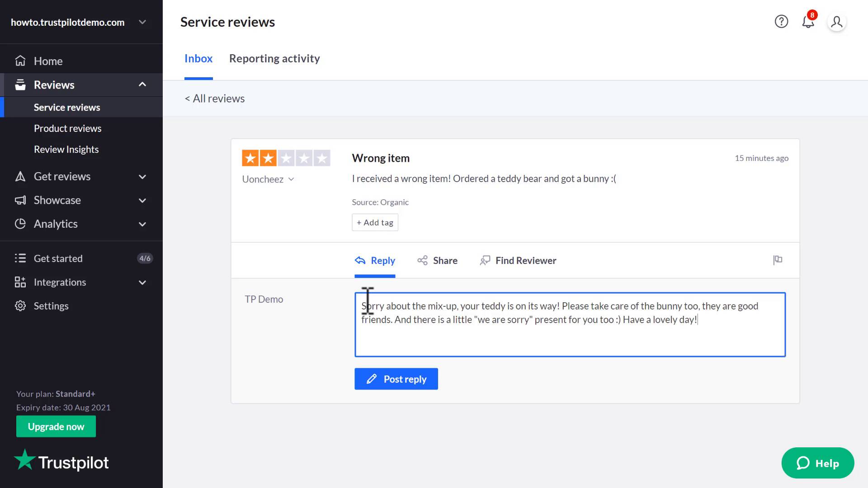
Task: Open the notifications bell
Action: [808, 22]
